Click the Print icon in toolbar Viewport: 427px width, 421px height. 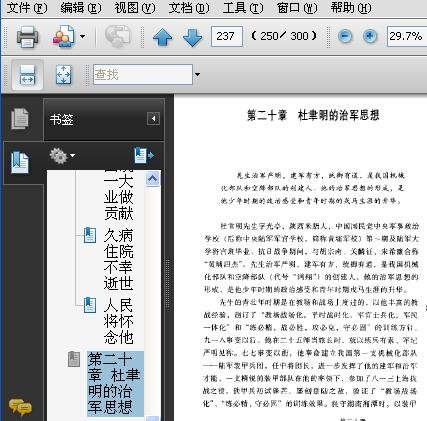27,36
